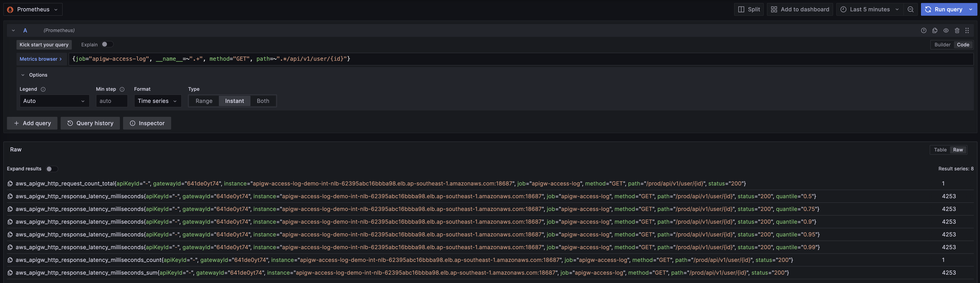980x283 pixels.
Task: Copy the latency_milliseconds_count series icon
Action: 10,260
